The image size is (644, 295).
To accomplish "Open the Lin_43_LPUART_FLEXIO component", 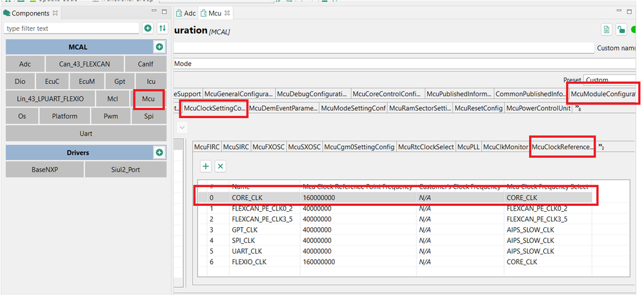I will coord(50,99).
